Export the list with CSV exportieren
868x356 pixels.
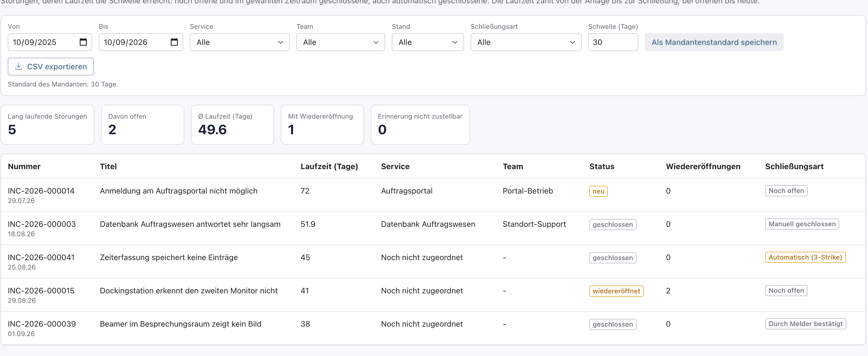pos(51,67)
